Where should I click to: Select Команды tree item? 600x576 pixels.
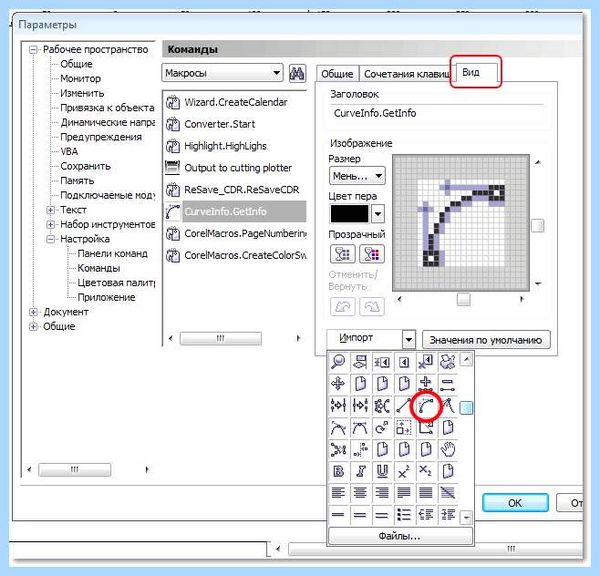point(99,268)
